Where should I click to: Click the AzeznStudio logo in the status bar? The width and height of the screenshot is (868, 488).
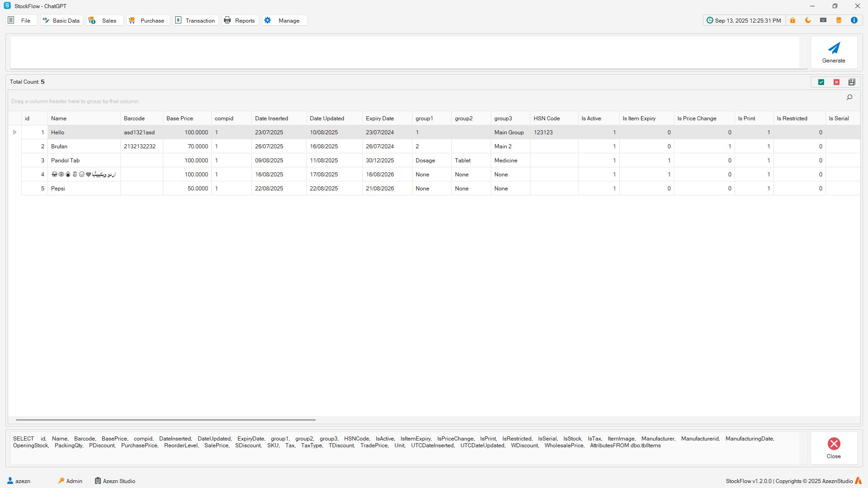[858, 481]
